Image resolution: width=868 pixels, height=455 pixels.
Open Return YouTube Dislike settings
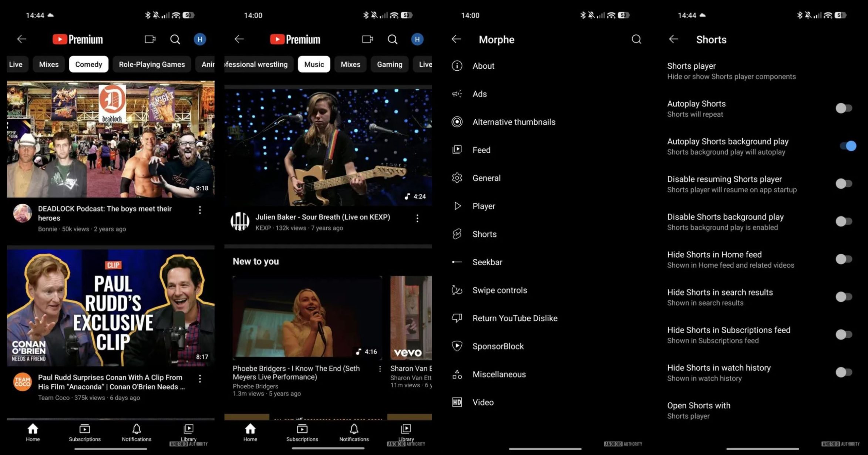click(x=515, y=318)
